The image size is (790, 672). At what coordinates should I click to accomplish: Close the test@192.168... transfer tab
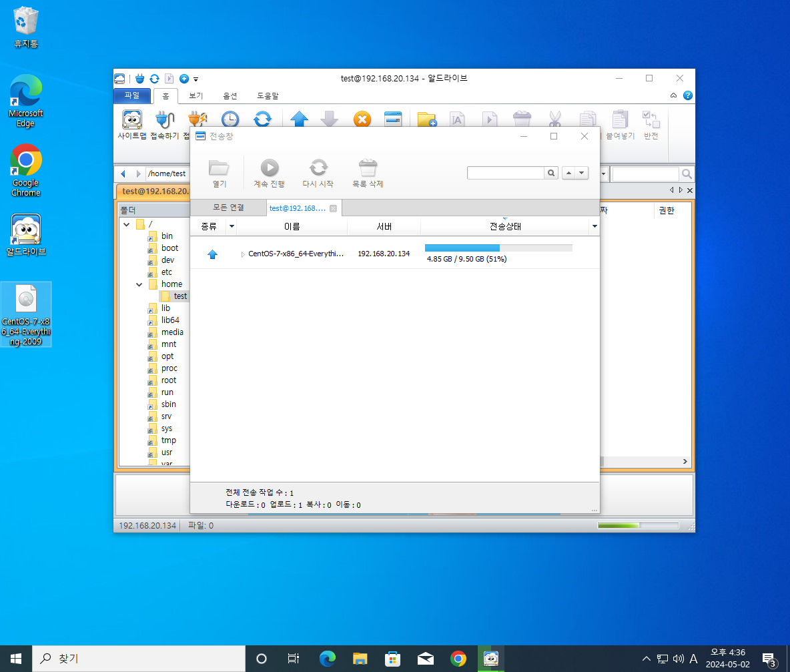coord(333,209)
